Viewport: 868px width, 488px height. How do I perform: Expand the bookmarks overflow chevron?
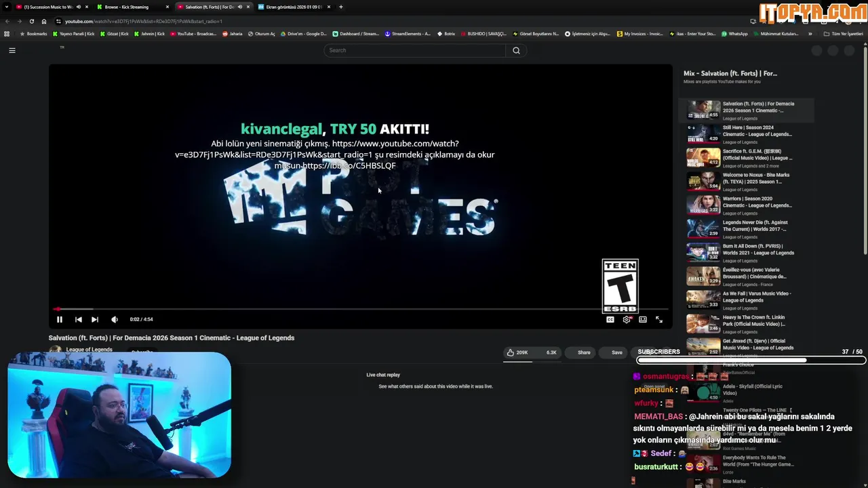[810, 33]
